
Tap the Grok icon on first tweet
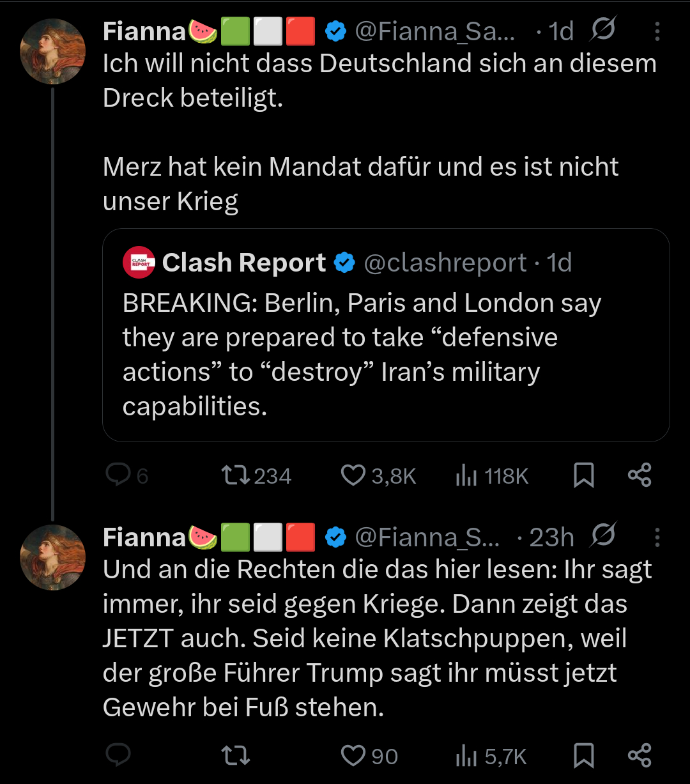tap(603, 30)
